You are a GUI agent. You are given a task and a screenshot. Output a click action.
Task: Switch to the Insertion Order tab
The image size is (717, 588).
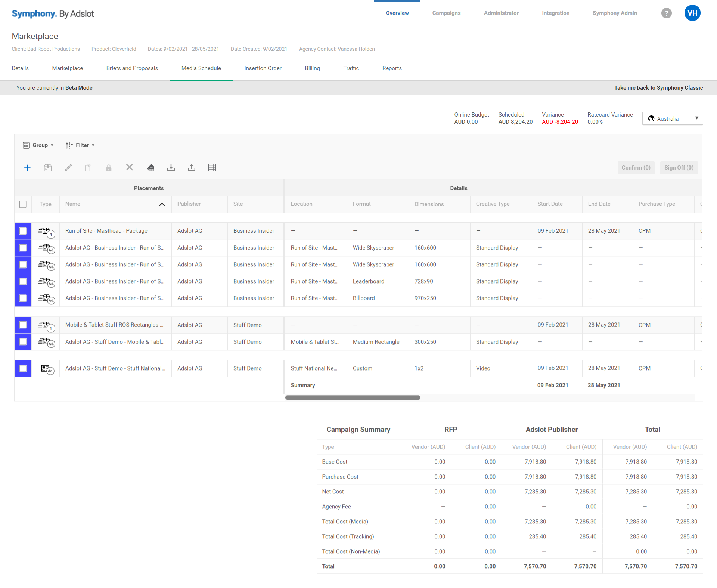click(263, 68)
